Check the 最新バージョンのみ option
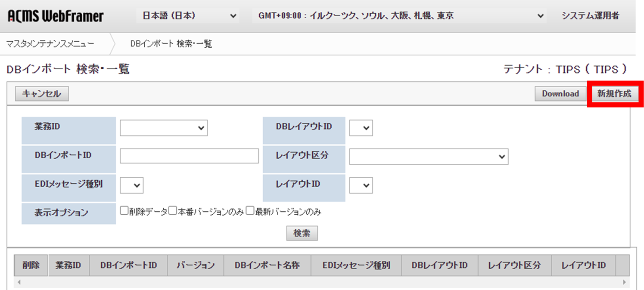Screen dimensions: 644x290 [250, 211]
